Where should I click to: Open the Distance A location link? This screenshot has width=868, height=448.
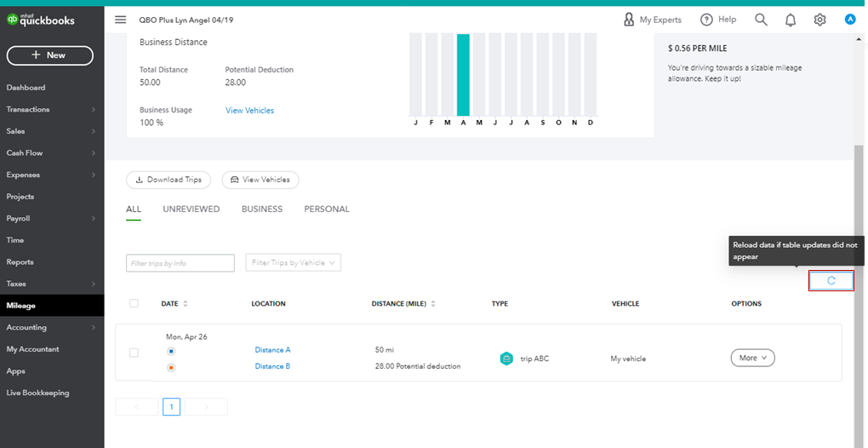272,350
